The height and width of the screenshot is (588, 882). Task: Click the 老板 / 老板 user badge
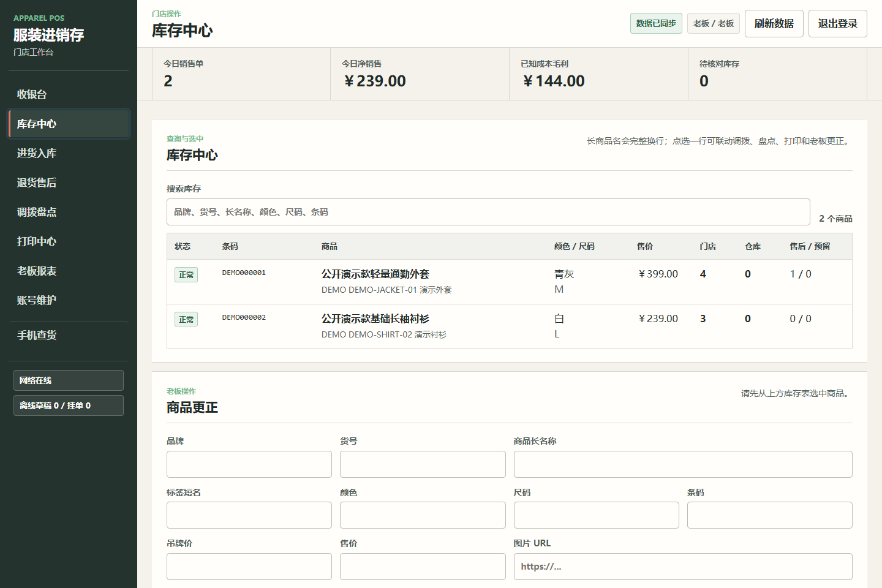click(x=714, y=23)
